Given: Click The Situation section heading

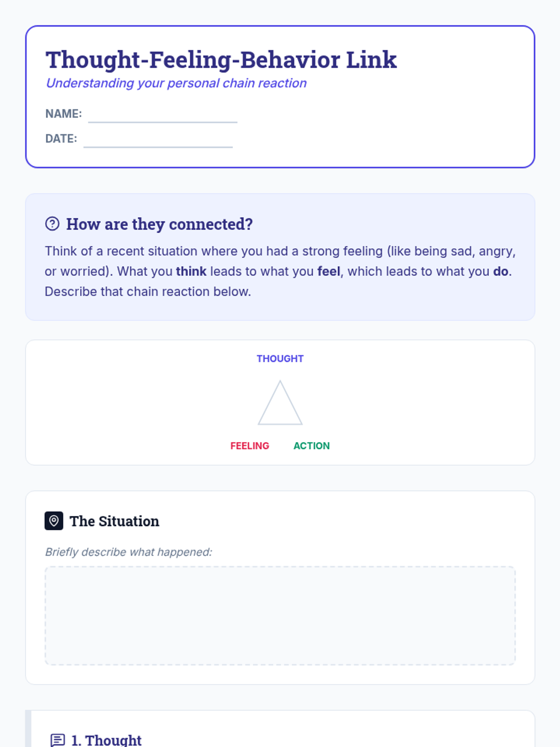Looking at the screenshot, I should click(114, 521).
